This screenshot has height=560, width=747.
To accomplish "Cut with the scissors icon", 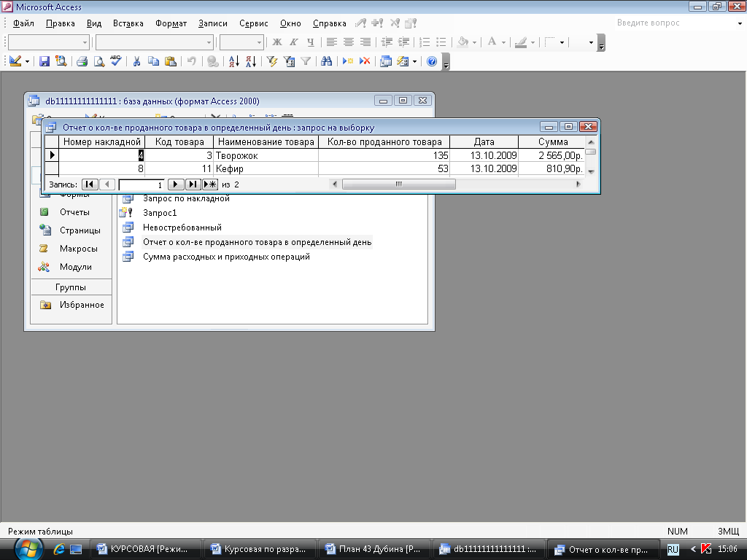I will coord(136,61).
